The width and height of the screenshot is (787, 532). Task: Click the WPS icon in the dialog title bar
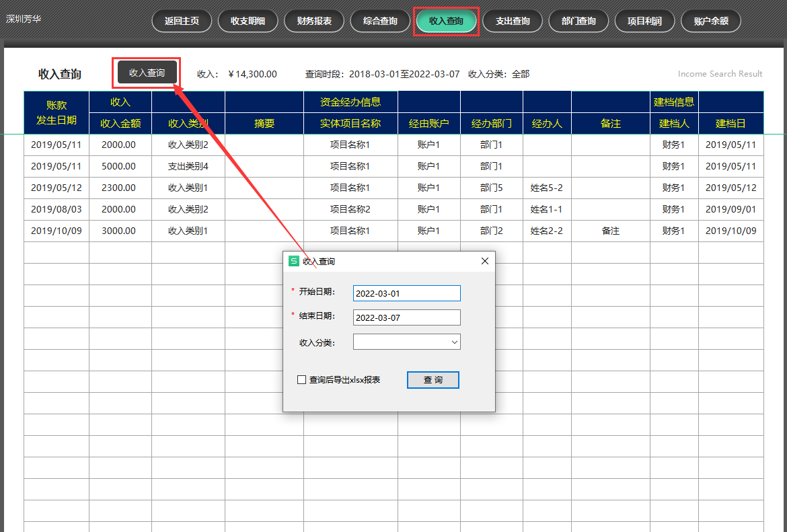point(294,260)
